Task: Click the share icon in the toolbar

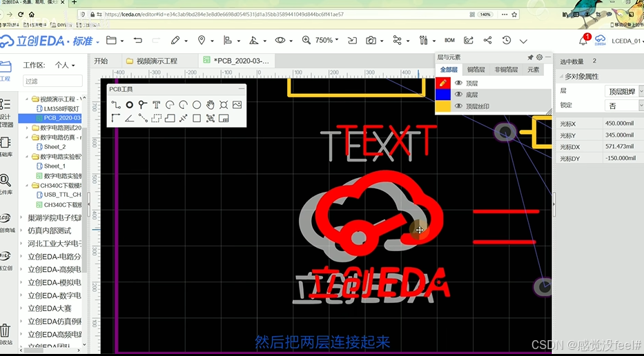Action: tap(487, 40)
